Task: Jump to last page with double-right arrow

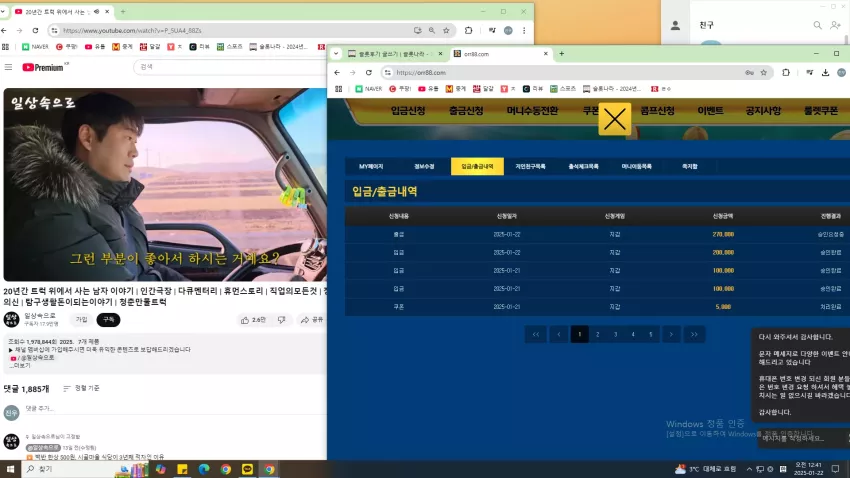Action: (x=694, y=334)
